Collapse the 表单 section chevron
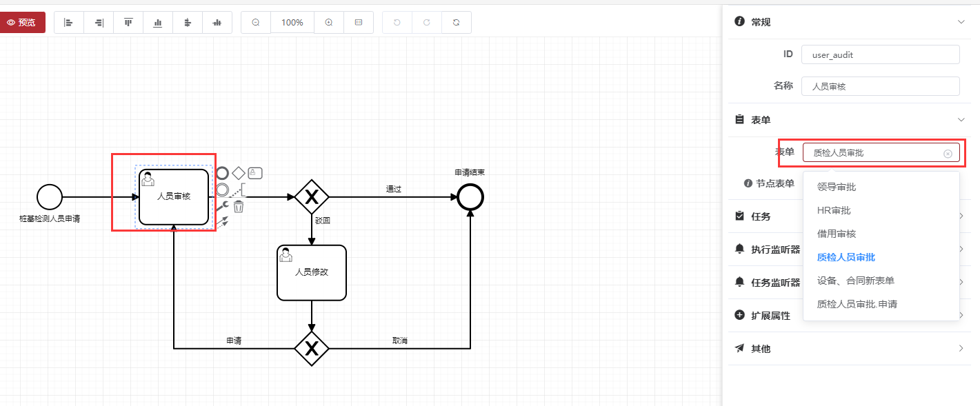The width and height of the screenshot is (980, 406). tap(961, 120)
